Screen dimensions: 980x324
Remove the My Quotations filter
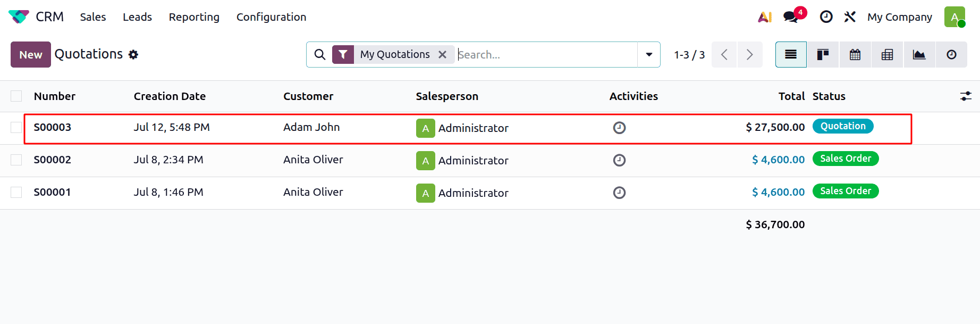pos(442,54)
